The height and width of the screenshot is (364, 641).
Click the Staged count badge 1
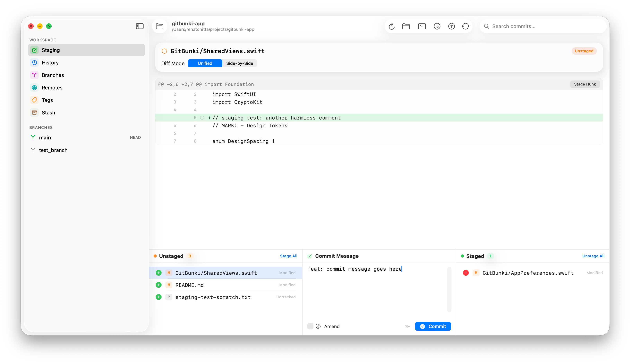490,256
